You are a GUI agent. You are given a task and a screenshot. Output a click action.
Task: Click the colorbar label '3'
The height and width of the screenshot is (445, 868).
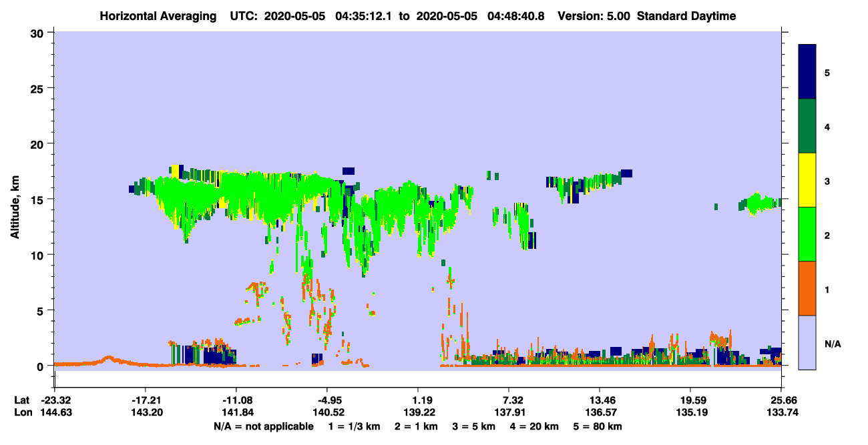[x=827, y=180]
